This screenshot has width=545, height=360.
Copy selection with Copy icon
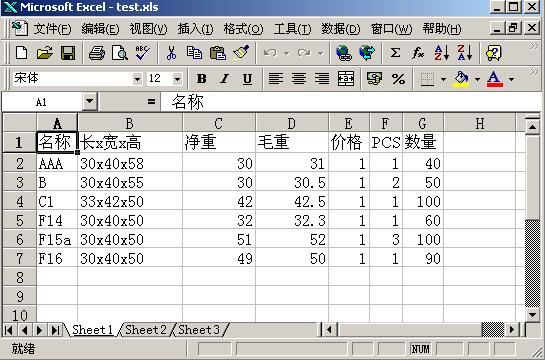pyautogui.click(x=194, y=53)
